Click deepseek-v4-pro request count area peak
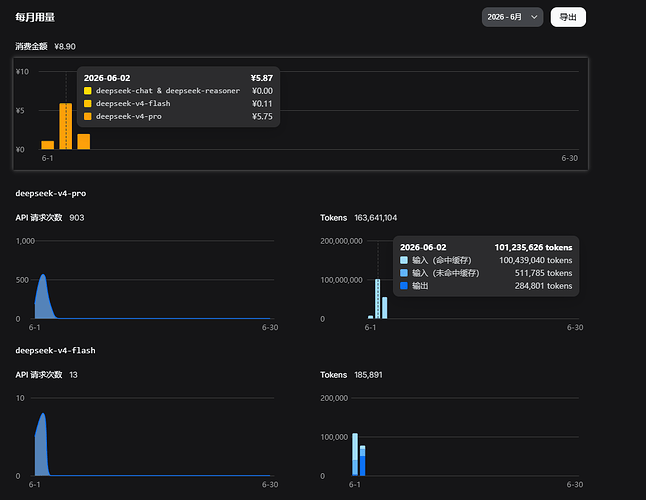The width and height of the screenshot is (646, 500). [43, 275]
